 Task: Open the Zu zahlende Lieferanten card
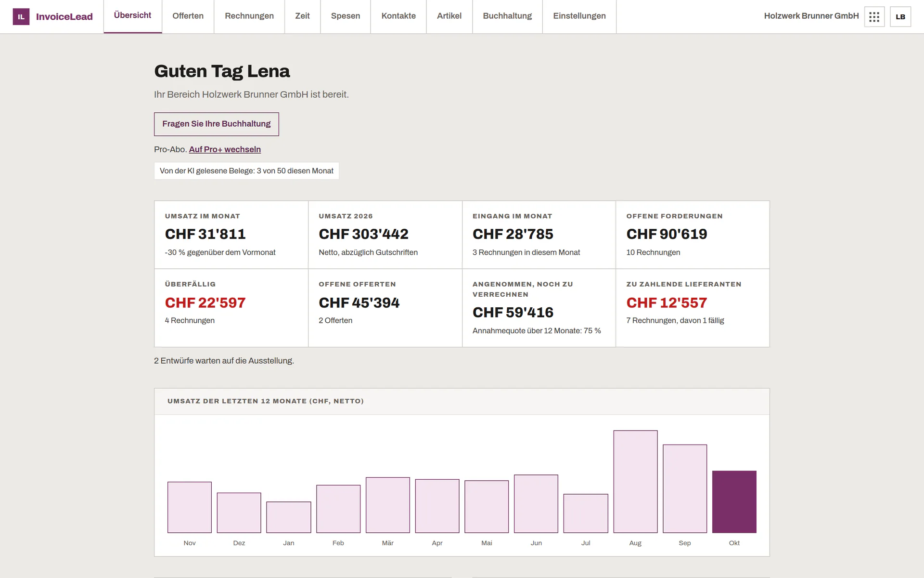click(693, 308)
